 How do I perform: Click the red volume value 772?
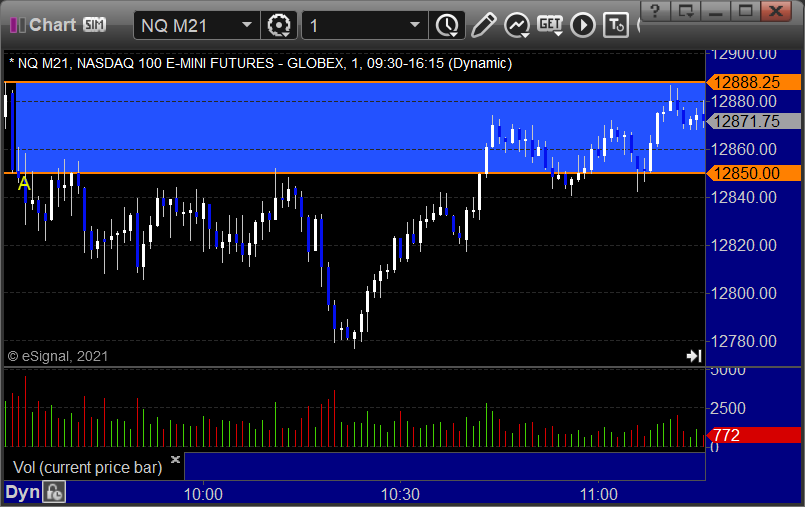(754, 435)
